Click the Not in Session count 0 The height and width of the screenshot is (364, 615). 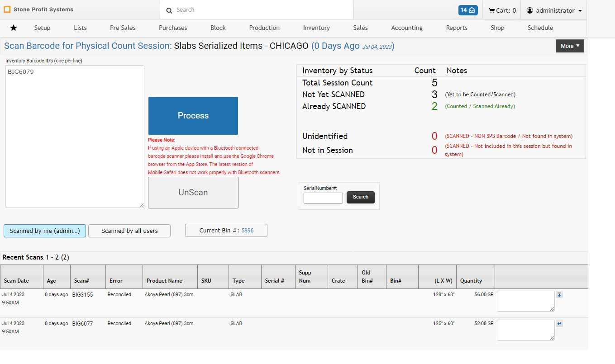click(434, 150)
